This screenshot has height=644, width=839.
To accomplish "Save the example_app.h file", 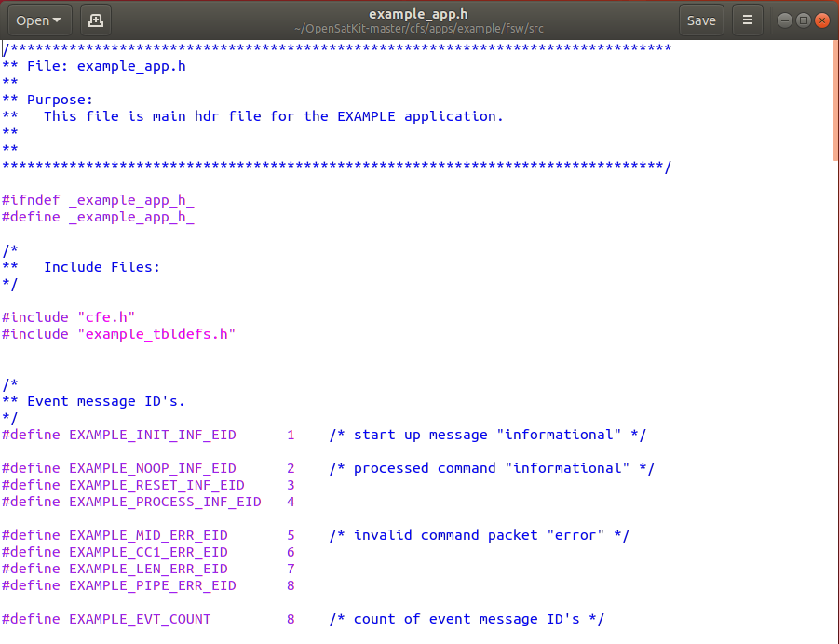I will pyautogui.click(x=701, y=20).
